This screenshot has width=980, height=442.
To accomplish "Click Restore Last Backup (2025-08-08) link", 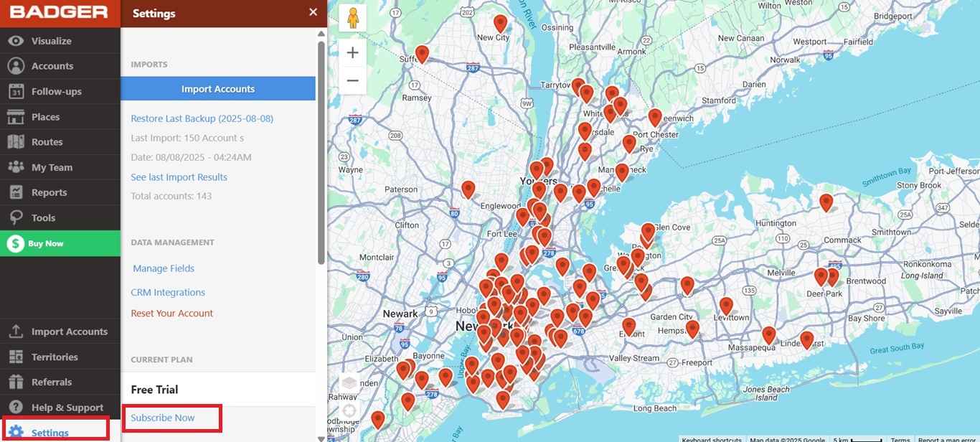I will [x=202, y=118].
